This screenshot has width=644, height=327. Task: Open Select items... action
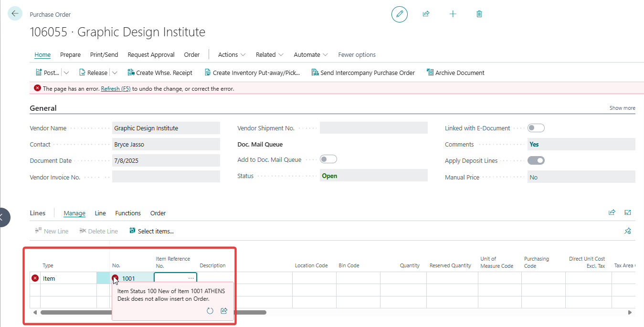click(151, 231)
